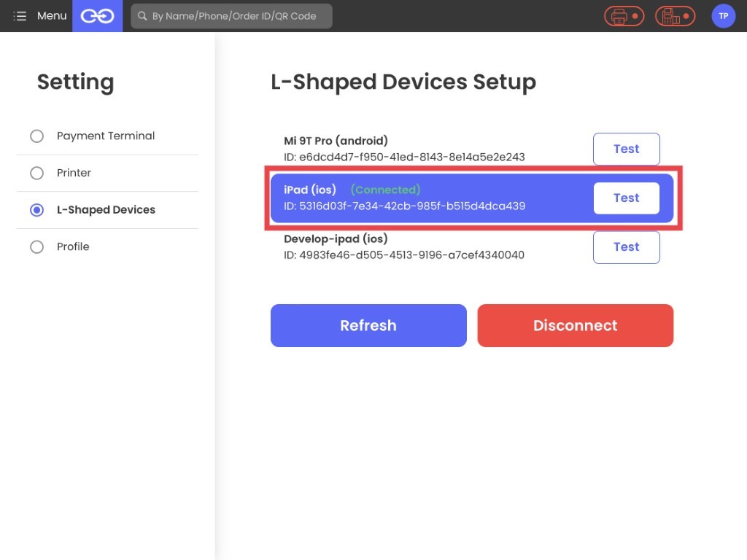Click the search magnifier icon
This screenshot has height=560, width=747.
click(142, 16)
